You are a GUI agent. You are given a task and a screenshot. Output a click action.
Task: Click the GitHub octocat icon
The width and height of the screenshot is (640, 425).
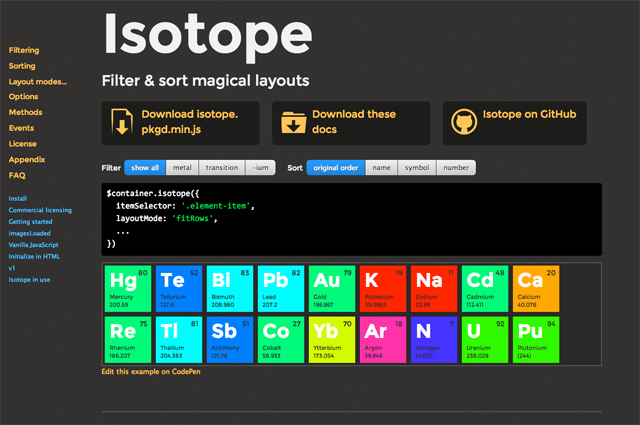(464, 122)
